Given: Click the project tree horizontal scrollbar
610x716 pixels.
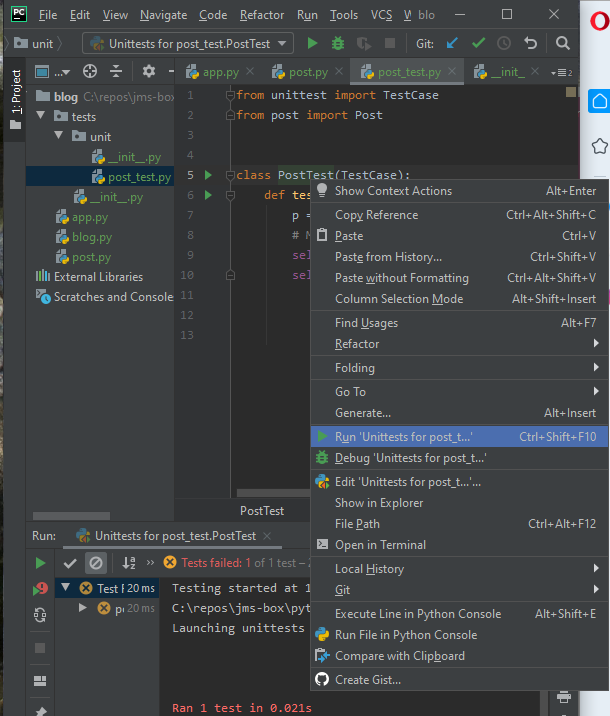Looking at the screenshot, I should [71, 516].
